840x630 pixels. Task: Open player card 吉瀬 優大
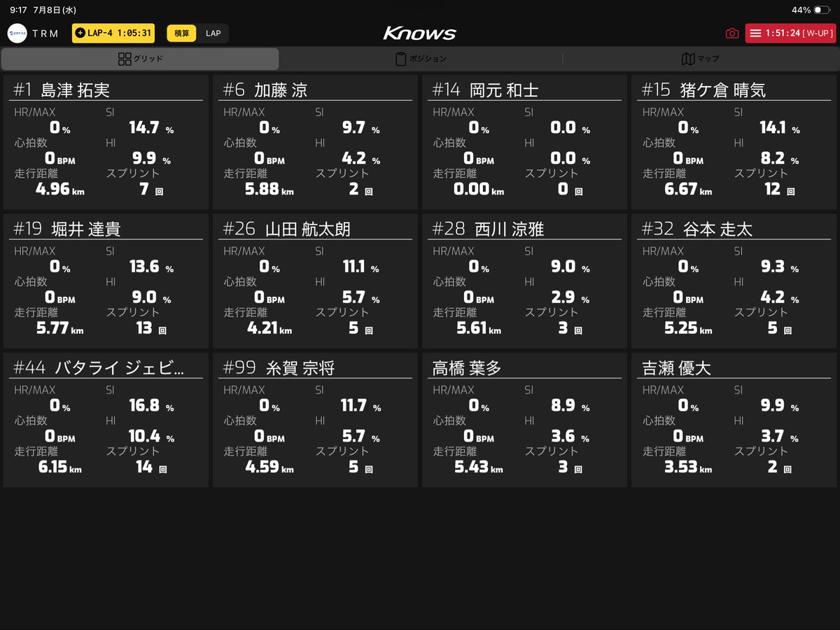coord(734,420)
